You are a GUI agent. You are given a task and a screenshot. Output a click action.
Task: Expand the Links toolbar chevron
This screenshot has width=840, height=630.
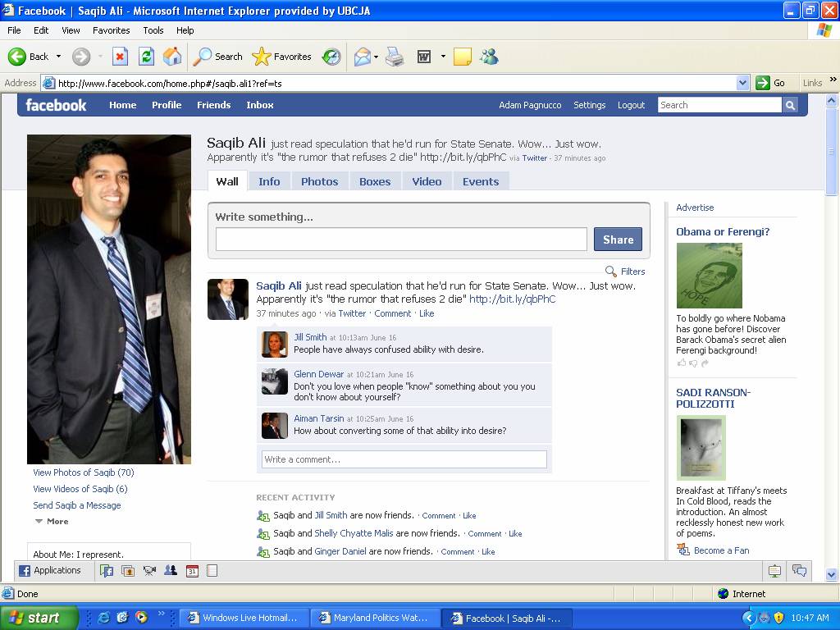(833, 80)
